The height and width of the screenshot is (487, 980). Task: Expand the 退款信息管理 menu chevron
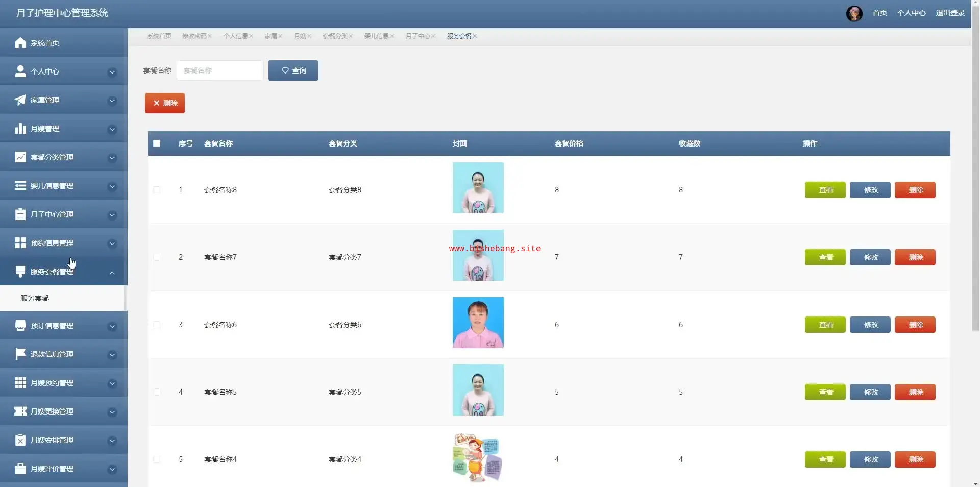coord(112,355)
